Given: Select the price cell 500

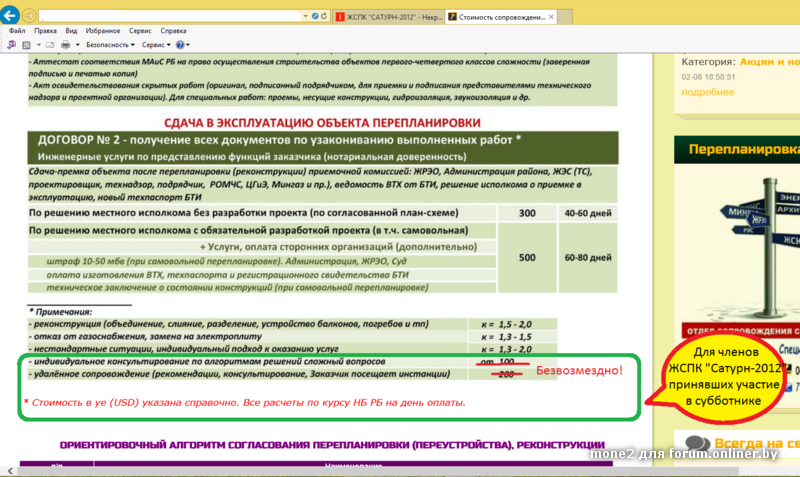Looking at the screenshot, I should [527, 258].
